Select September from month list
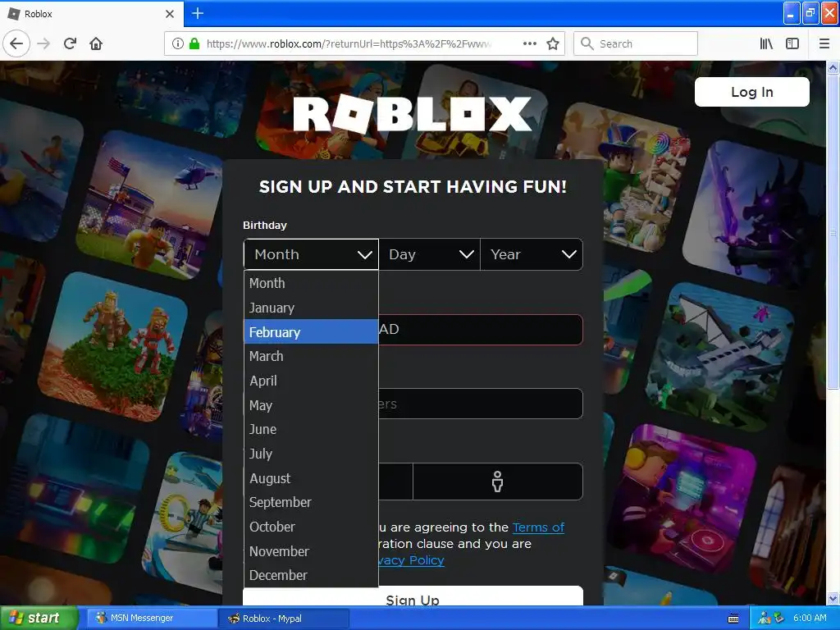This screenshot has height=630, width=840. click(x=311, y=502)
